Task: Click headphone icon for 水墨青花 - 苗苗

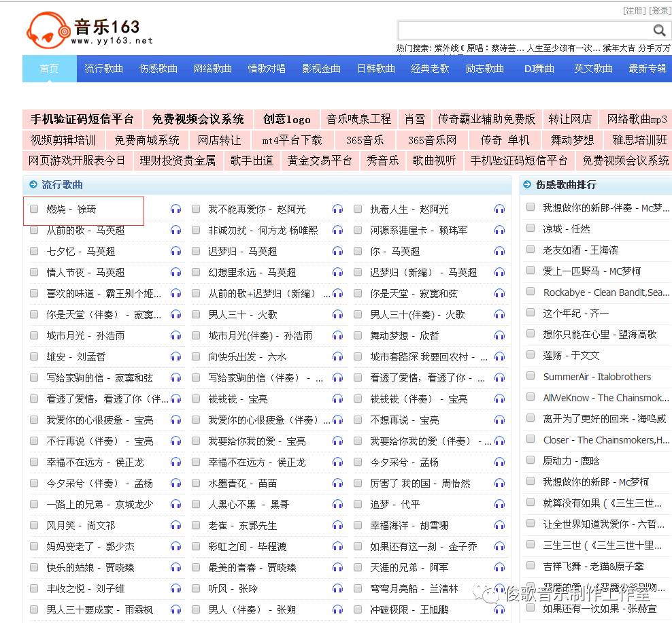Action: [x=338, y=484]
